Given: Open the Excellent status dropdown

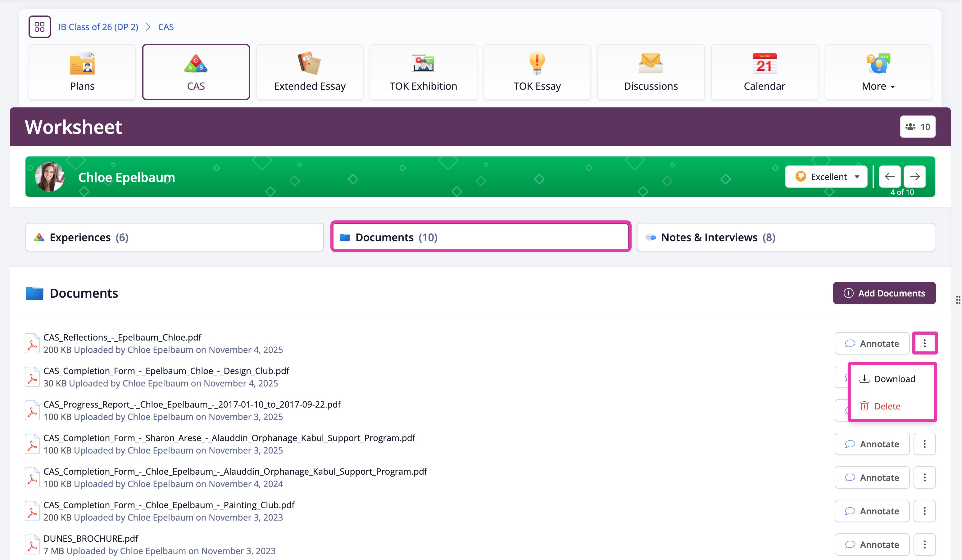Looking at the screenshot, I should (x=826, y=177).
